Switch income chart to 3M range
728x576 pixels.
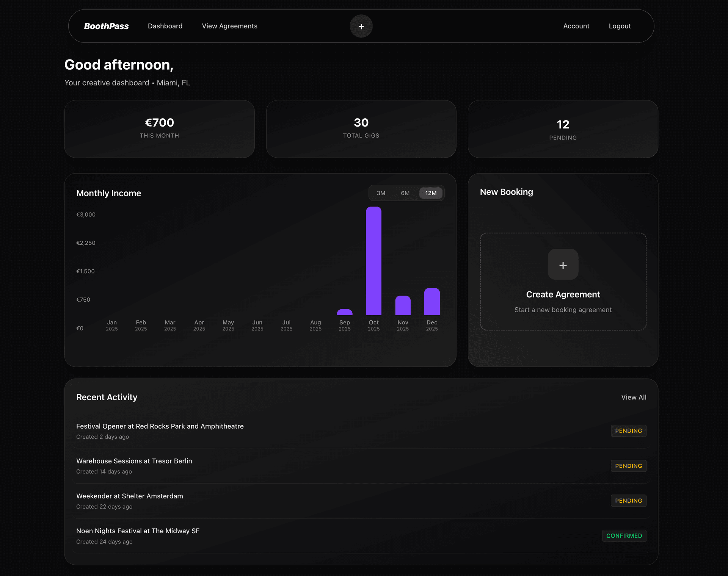[381, 193]
